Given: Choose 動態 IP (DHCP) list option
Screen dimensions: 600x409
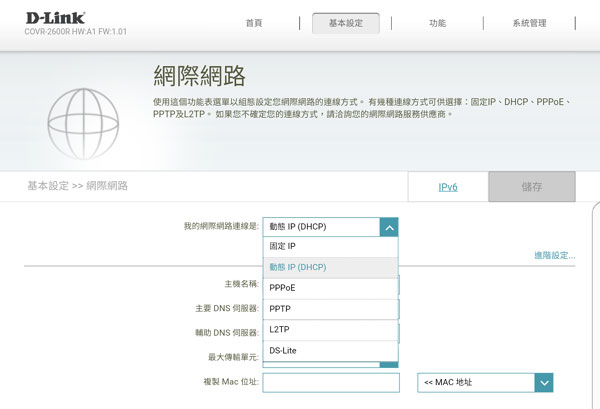Looking at the screenshot, I should (330, 267).
